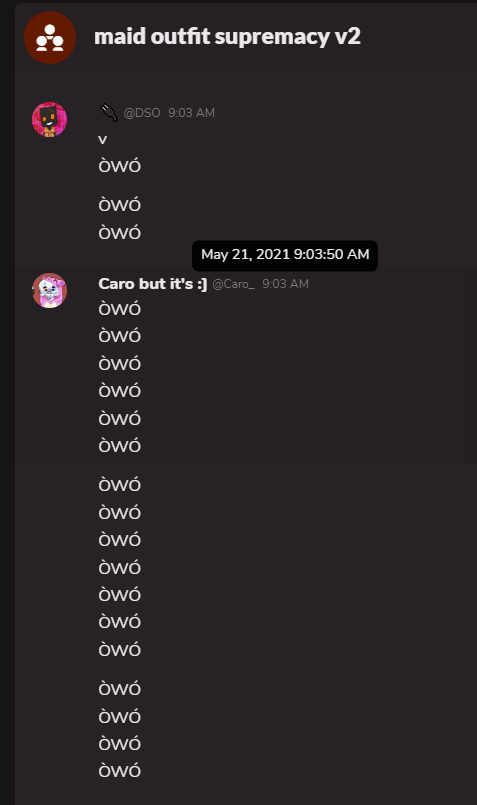
Task: Select the second-to-last òwó message
Action: 120,743
